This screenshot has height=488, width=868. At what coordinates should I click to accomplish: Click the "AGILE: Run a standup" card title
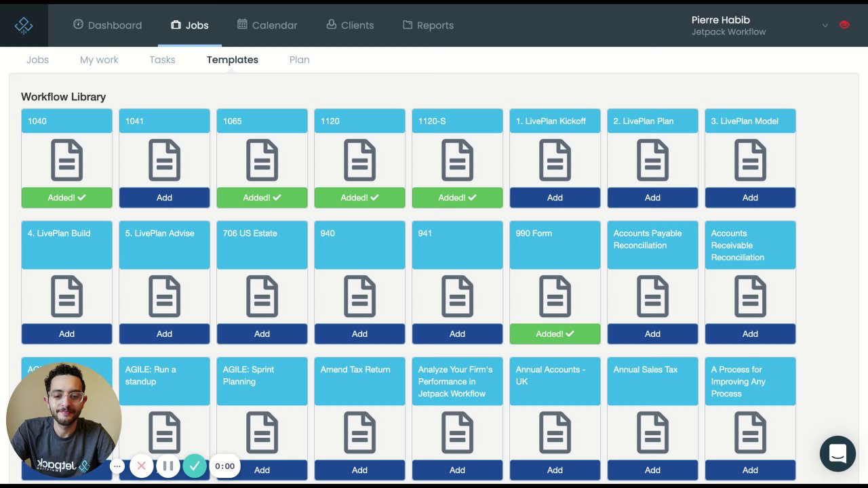tap(151, 375)
